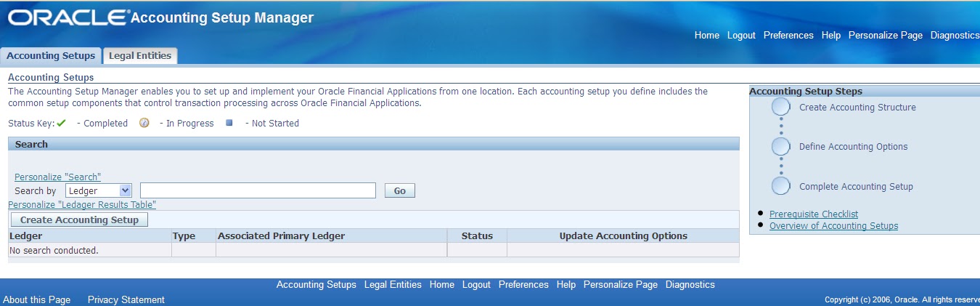Click the Status column header
Screen dimensions: 980x306
point(477,235)
